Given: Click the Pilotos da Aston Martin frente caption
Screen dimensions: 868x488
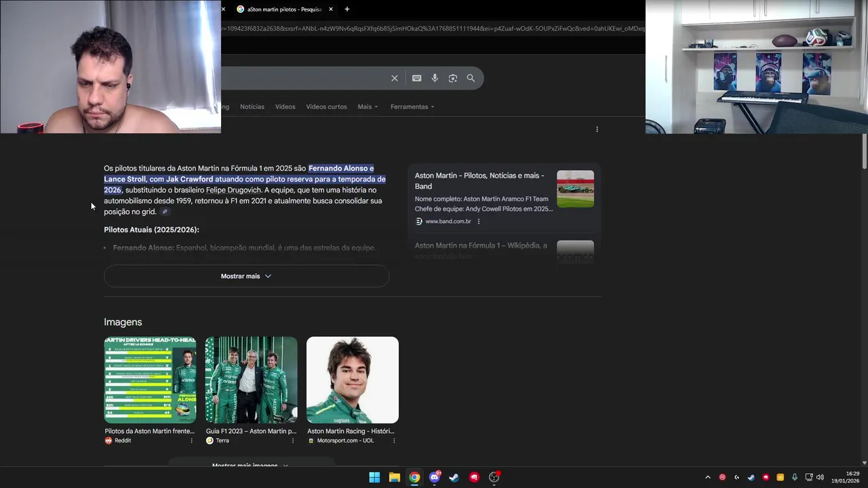Looking at the screenshot, I should tap(149, 431).
